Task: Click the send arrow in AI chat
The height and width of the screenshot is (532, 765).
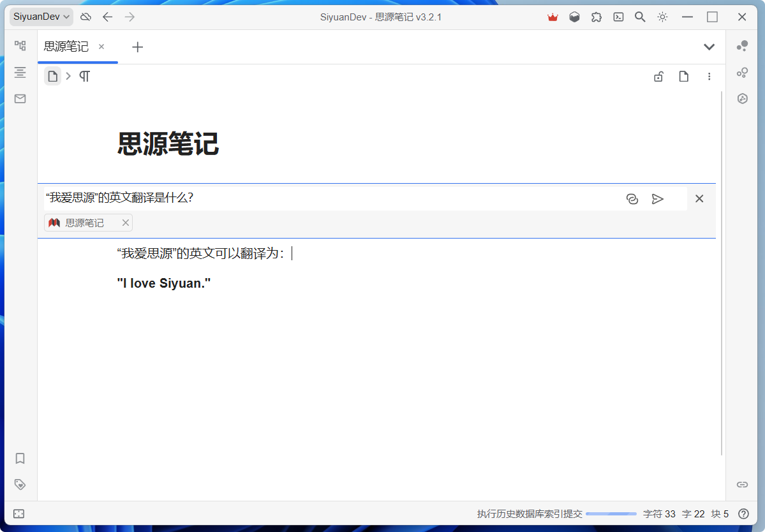Action: pyautogui.click(x=657, y=199)
